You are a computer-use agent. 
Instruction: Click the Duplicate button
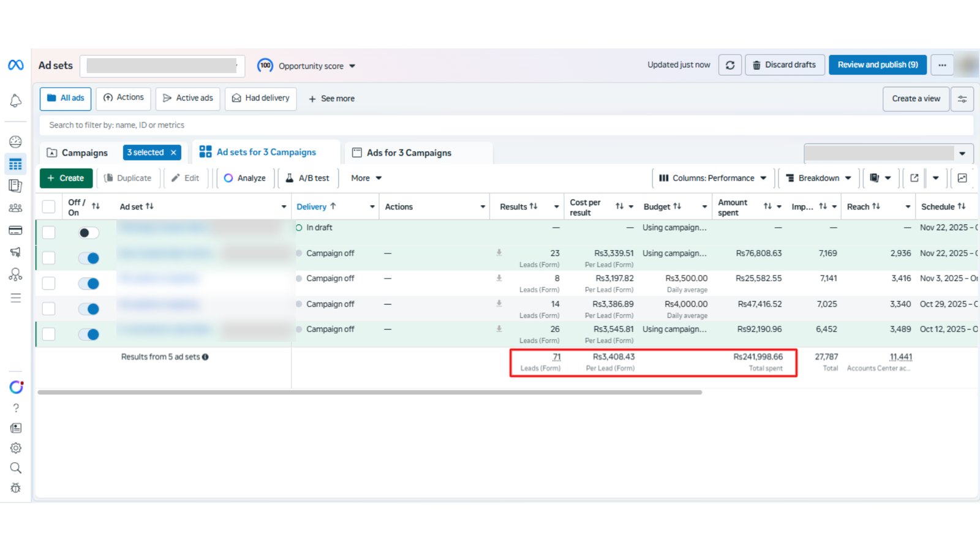(128, 178)
